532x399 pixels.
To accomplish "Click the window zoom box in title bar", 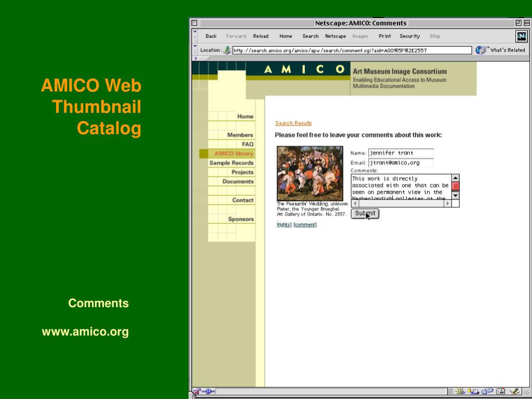I will pos(518,23).
